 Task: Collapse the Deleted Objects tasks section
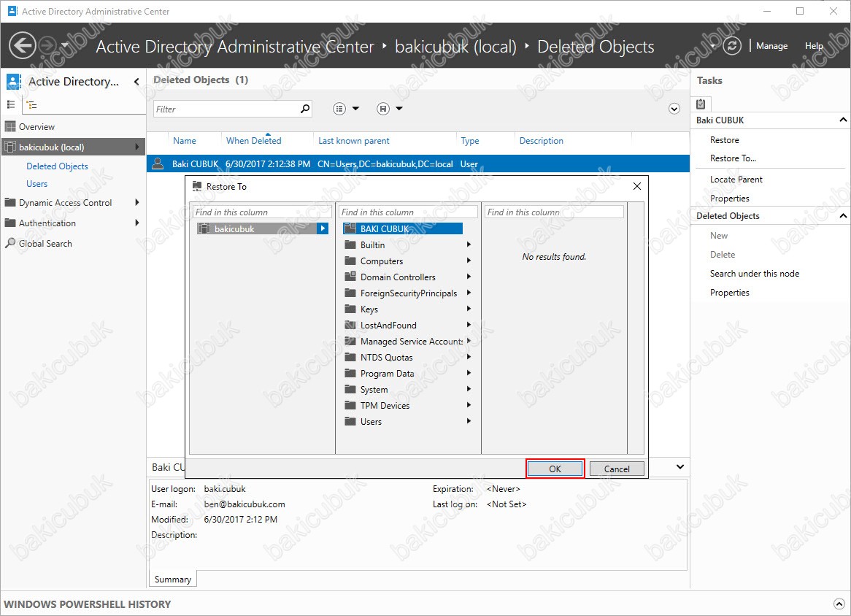coord(842,215)
